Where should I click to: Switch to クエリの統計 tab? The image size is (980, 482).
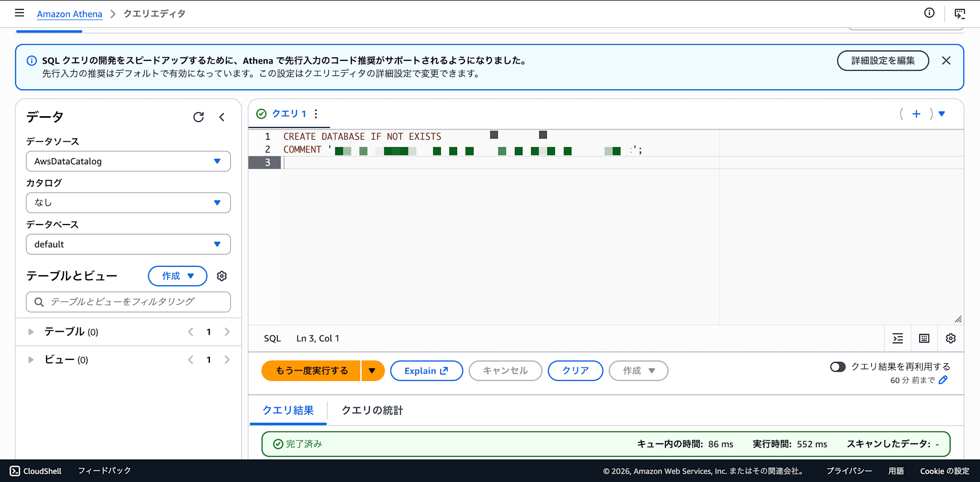coord(372,410)
